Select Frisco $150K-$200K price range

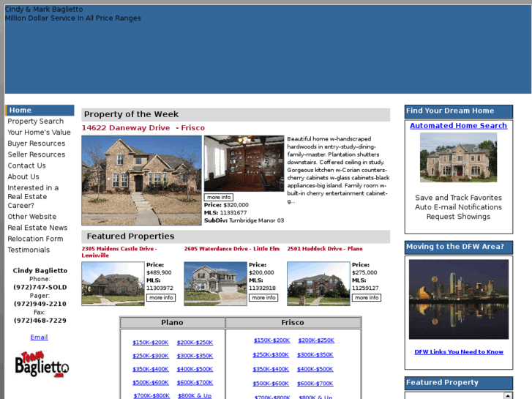pos(271,340)
